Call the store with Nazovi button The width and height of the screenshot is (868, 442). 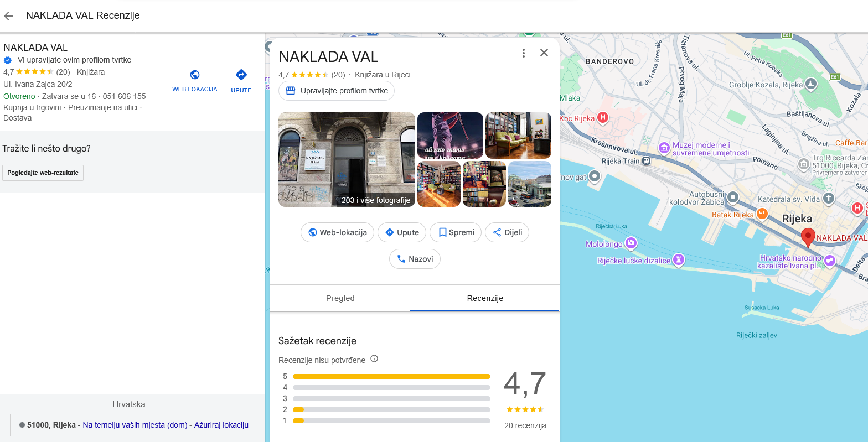click(415, 259)
